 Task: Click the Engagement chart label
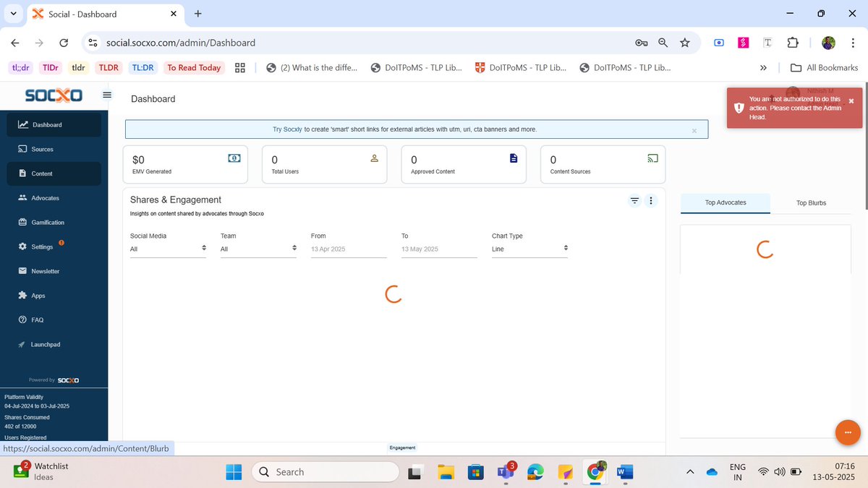tap(402, 448)
